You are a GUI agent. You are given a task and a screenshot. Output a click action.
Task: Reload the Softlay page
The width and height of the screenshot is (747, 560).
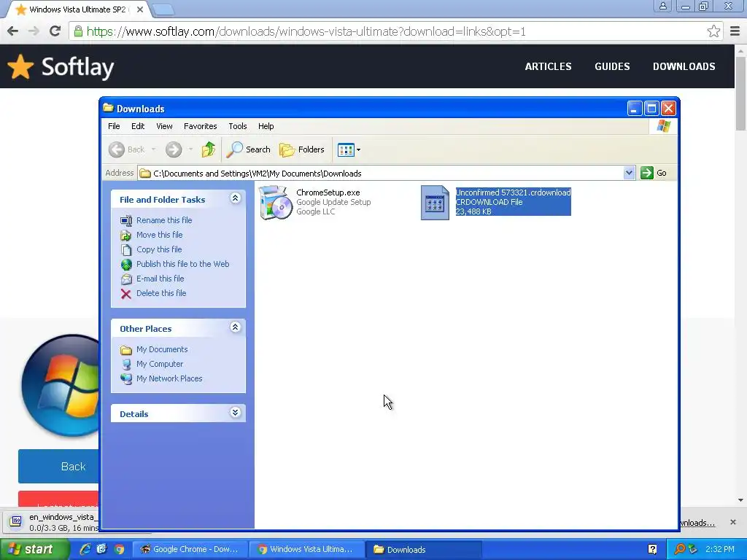point(55,31)
